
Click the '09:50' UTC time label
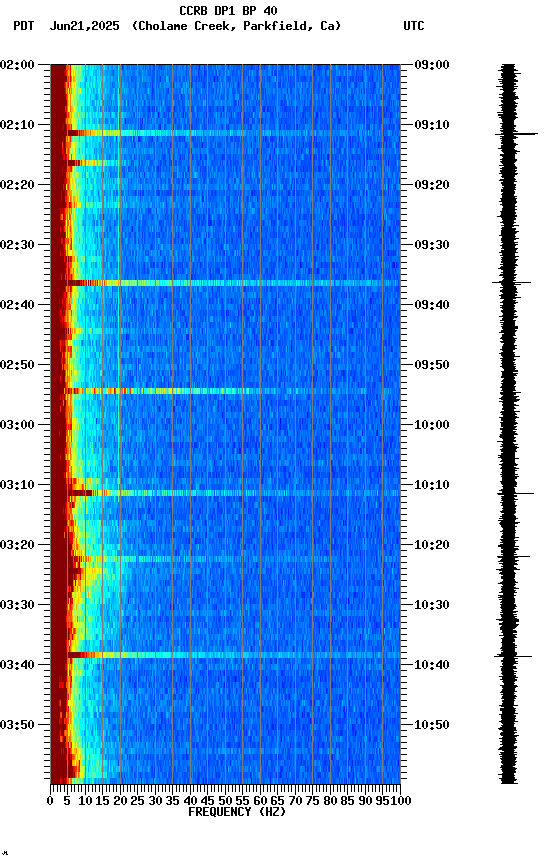click(x=432, y=365)
